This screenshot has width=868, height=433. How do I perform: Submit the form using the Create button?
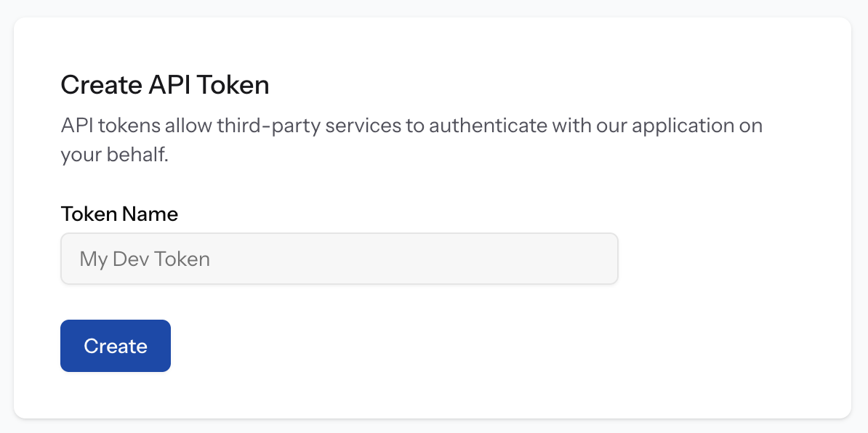(x=116, y=346)
